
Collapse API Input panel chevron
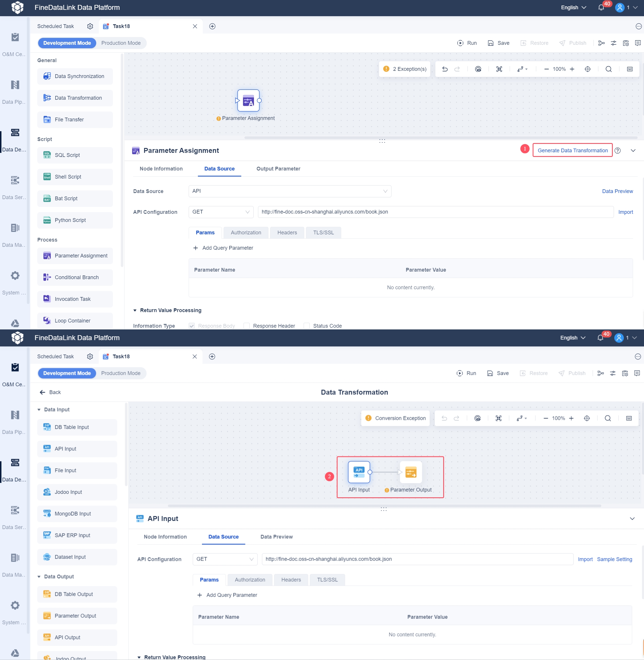(632, 519)
